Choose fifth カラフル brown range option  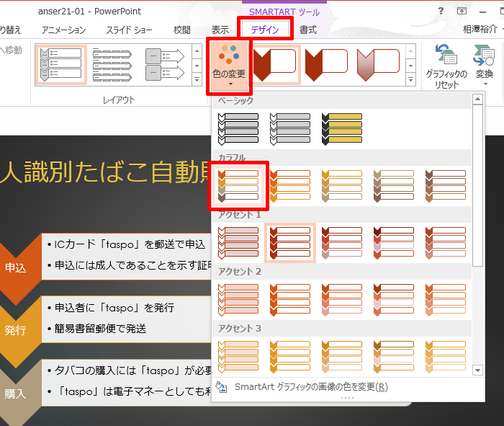coord(445,186)
